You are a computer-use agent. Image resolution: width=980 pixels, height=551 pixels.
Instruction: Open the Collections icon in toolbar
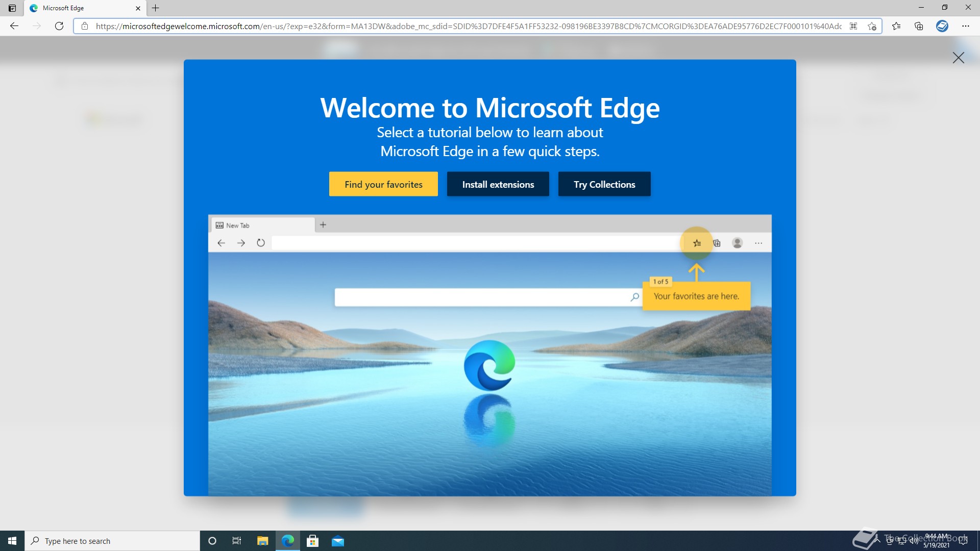click(x=919, y=26)
